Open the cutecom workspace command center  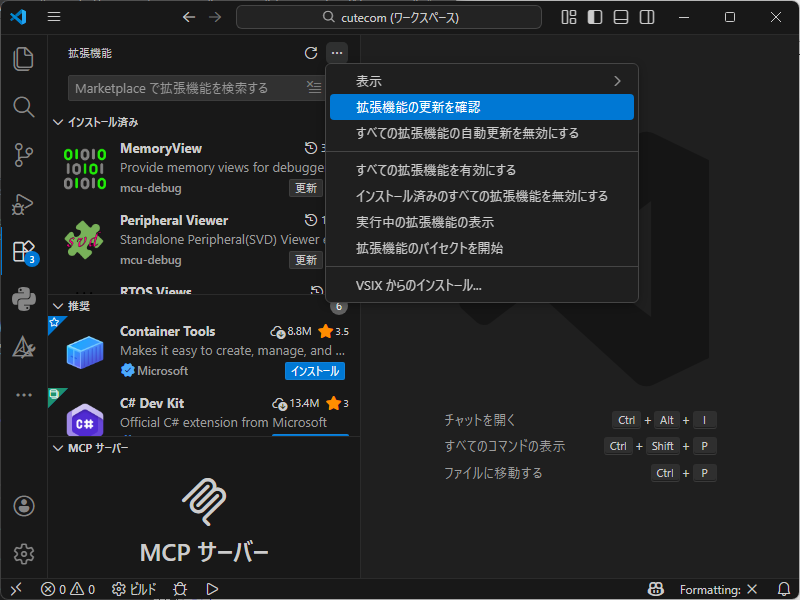point(389,17)
